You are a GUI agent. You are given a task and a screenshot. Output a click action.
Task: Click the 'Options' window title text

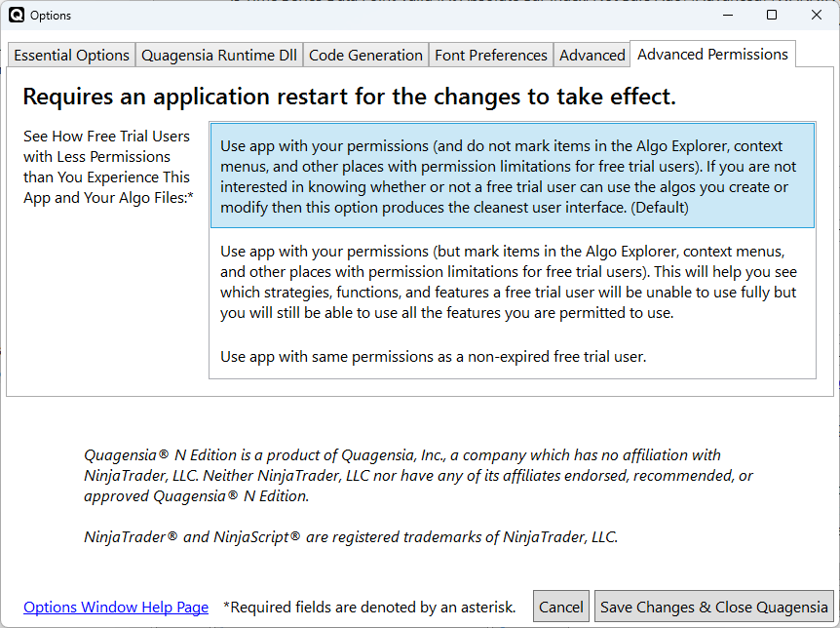coord(51,16)
